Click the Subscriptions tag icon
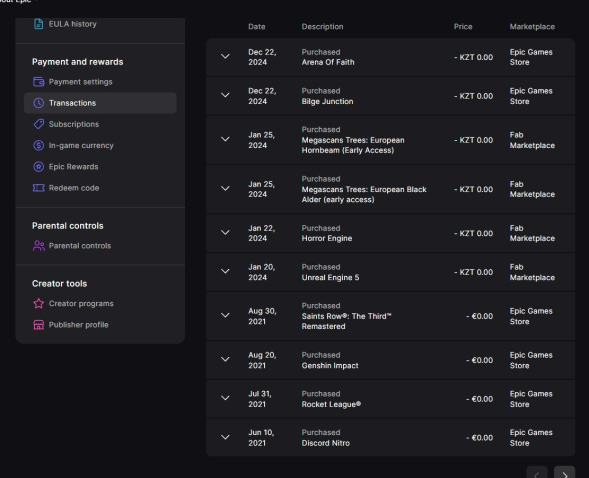 [x=38, y=124]
